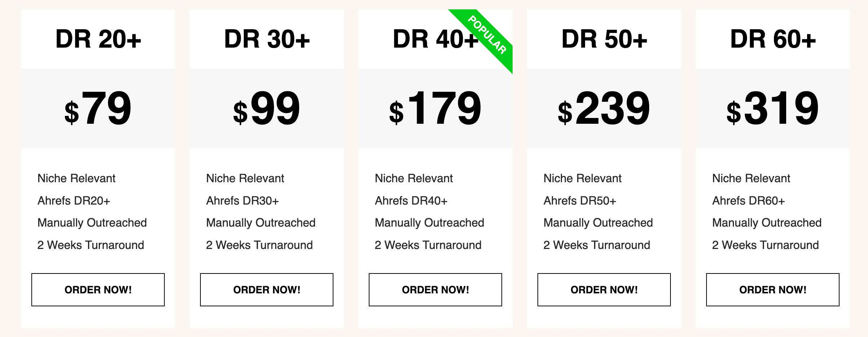Click the $79 price text
Screen dimensions: 868x337
click(x=98, y=108)
